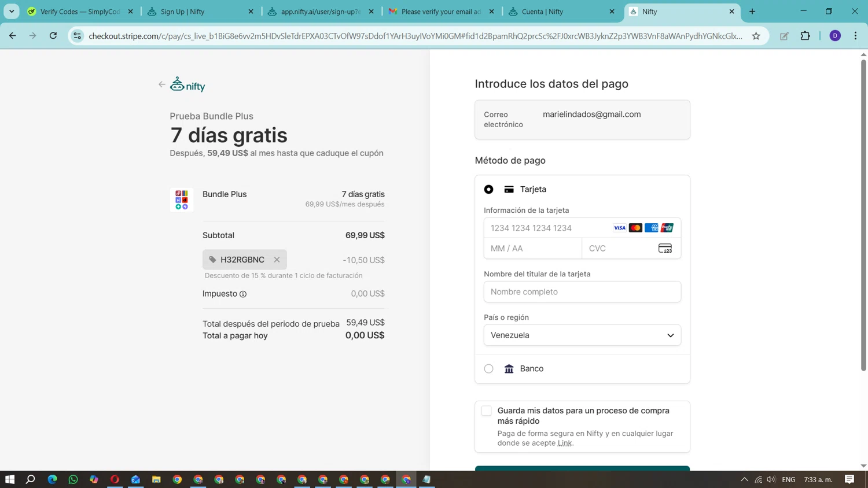Click the UnionPay brand icon

667,228
